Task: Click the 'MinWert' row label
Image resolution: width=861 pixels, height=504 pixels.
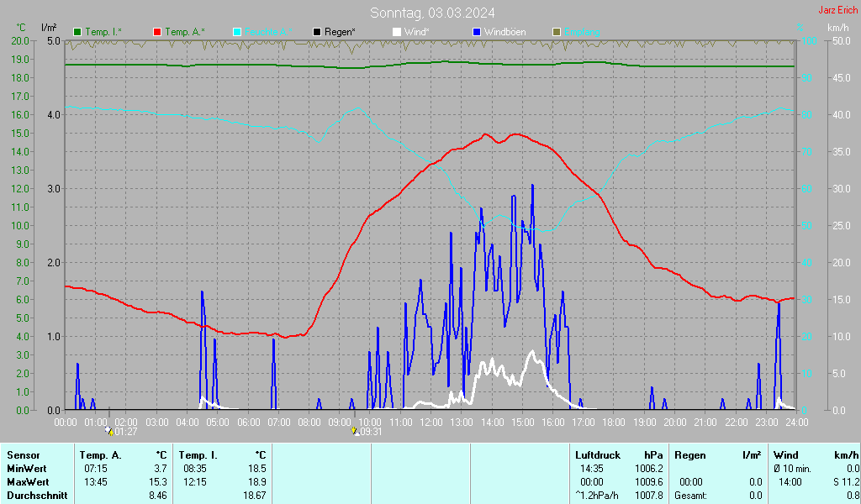Action: 26,469
